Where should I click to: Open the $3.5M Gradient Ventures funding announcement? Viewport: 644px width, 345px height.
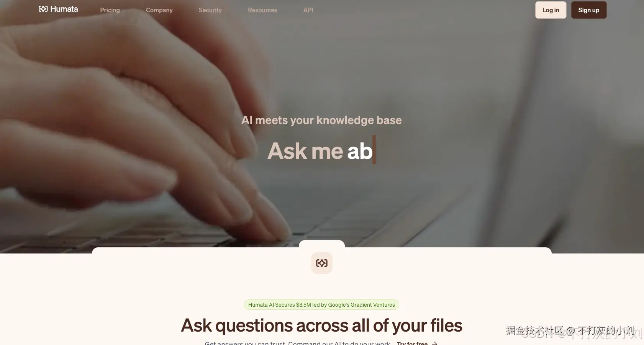(x=321, y=305)
